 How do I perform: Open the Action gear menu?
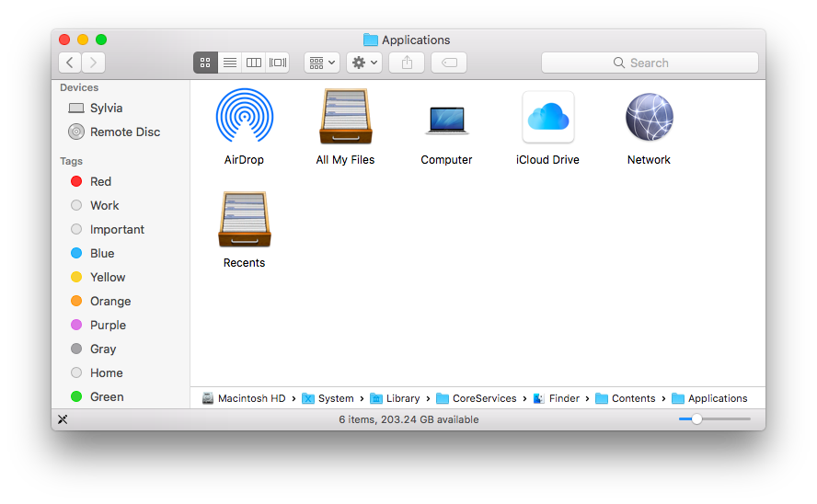click(364, 63)
